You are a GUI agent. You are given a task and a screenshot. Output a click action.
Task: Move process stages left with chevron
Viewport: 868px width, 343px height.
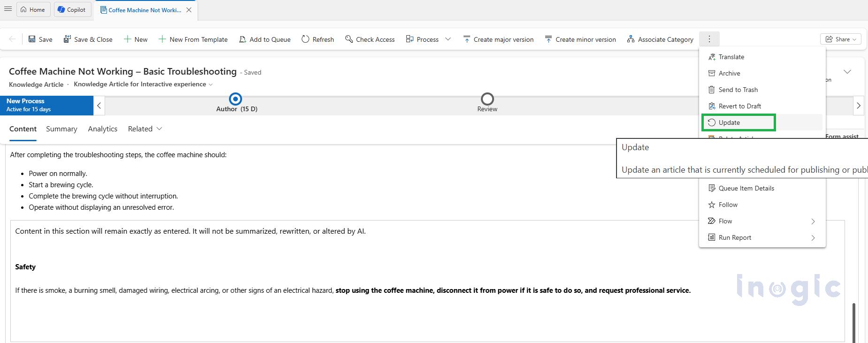point(99,106)
